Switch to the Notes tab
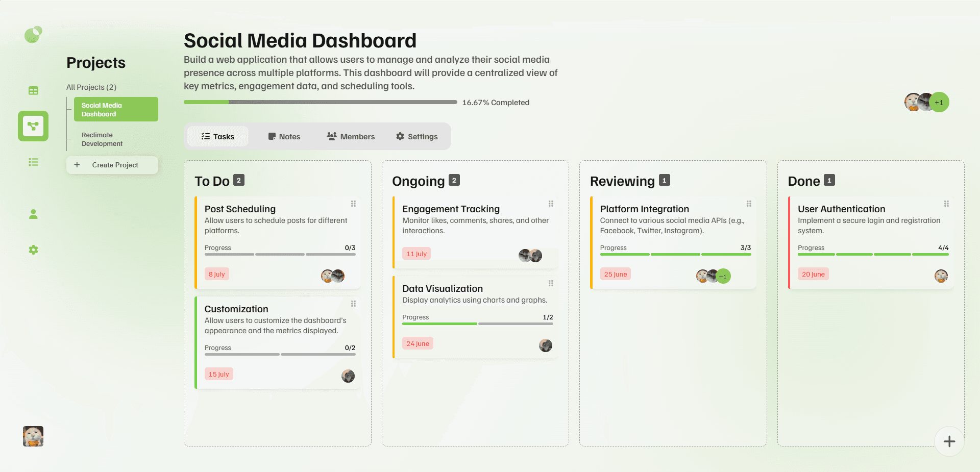 284,136
